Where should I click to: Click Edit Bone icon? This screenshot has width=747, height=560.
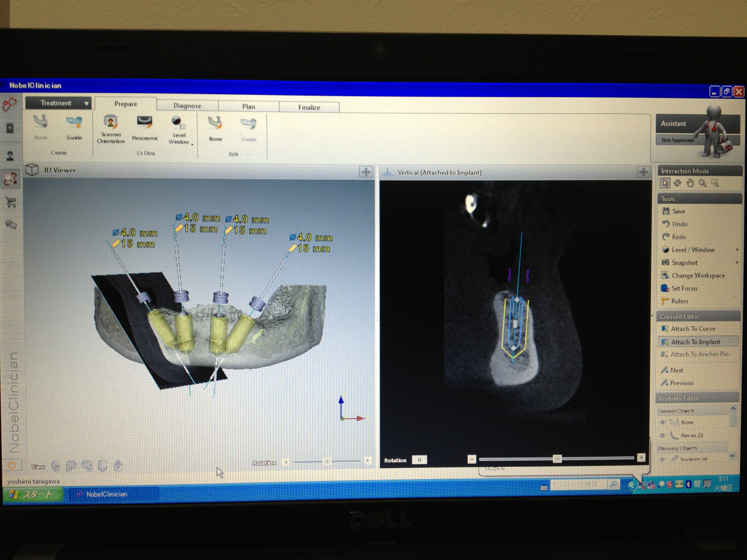point(215,129)
